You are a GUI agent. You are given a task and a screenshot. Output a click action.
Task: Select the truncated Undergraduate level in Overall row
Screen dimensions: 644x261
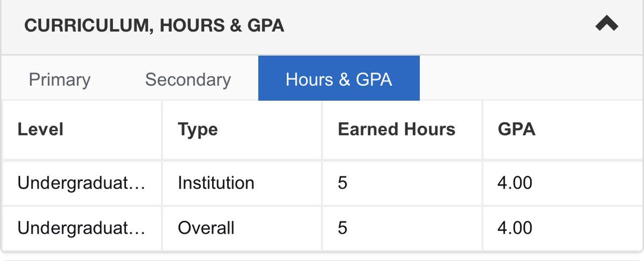click(82, 228)
